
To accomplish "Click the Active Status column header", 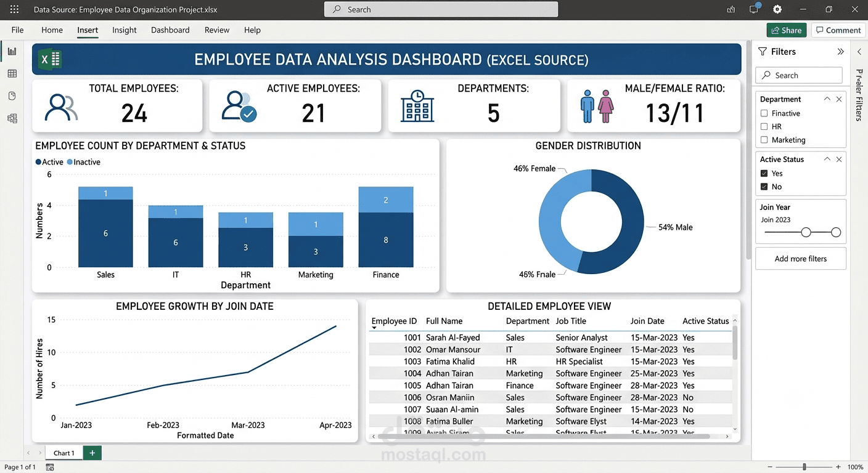I will [706, 321].
